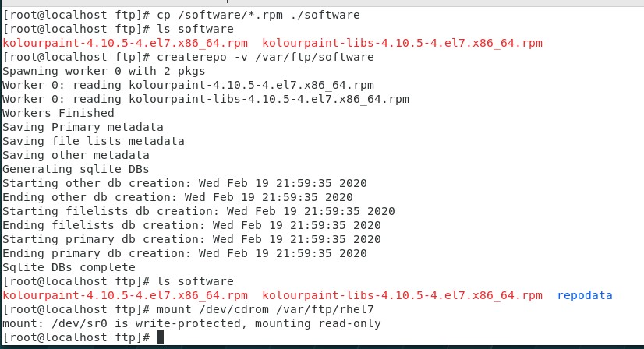This screenshot has width=644, height=349.
Task: Click the mount /dev/cdrom /var/ftp/rhel7 command
Action: pyautogui.click(x=265, y=309)
